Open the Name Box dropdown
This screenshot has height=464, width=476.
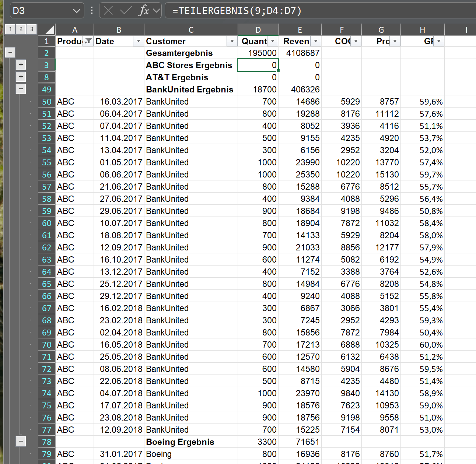tap(76, 11)
